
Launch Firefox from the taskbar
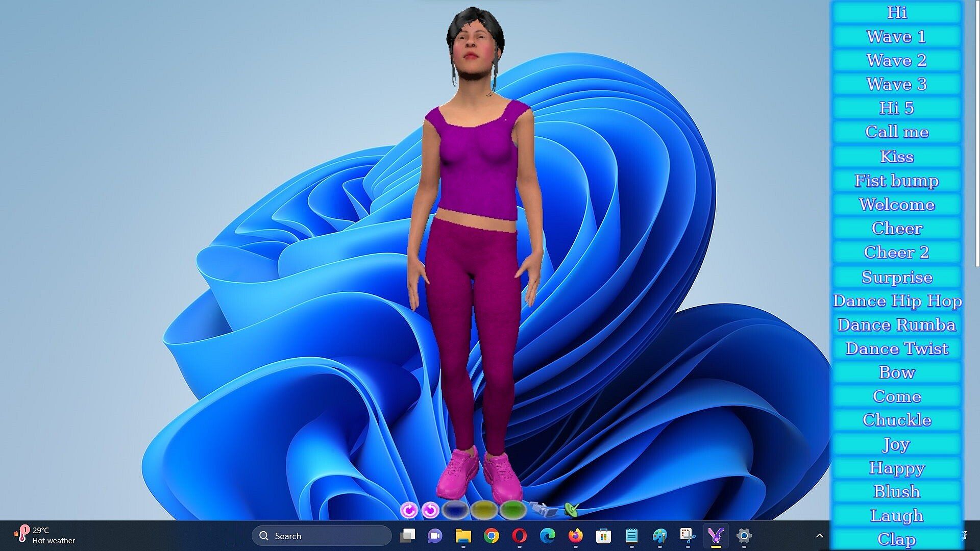click(x=575, y=536)
